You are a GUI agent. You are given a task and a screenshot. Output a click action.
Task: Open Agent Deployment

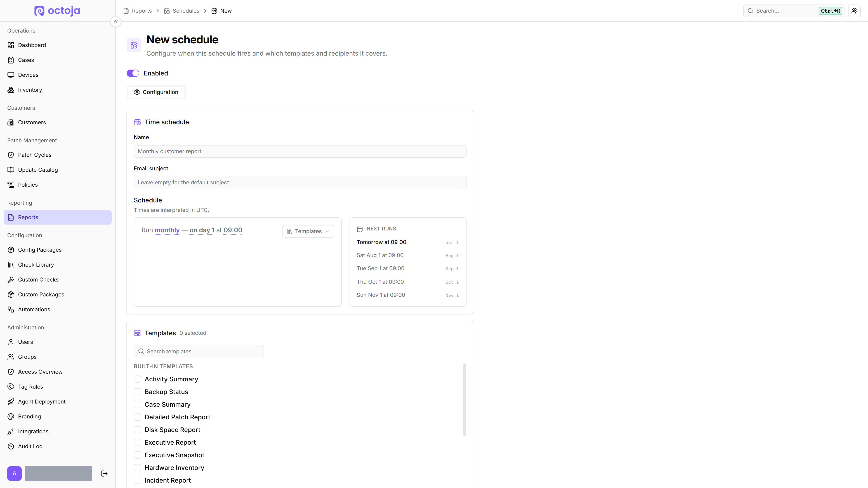pyautogui.click(x=58, y=401)
